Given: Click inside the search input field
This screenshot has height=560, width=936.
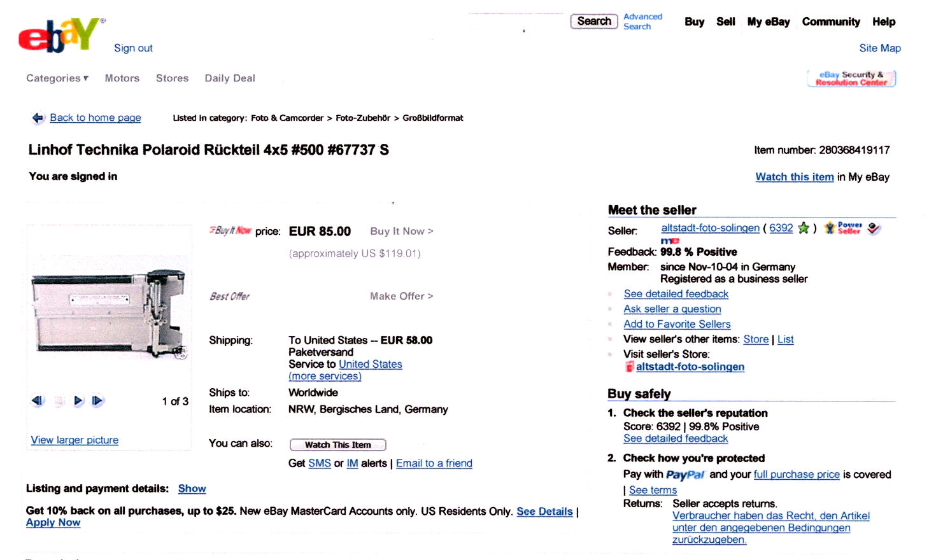Looking at the screenshot, I should click(x=516, y=22).
